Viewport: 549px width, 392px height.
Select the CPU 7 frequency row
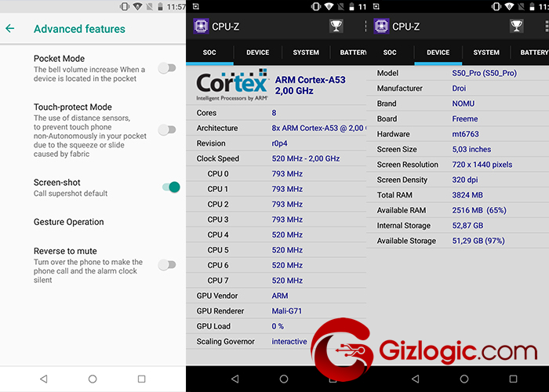(x=276, y=281)
